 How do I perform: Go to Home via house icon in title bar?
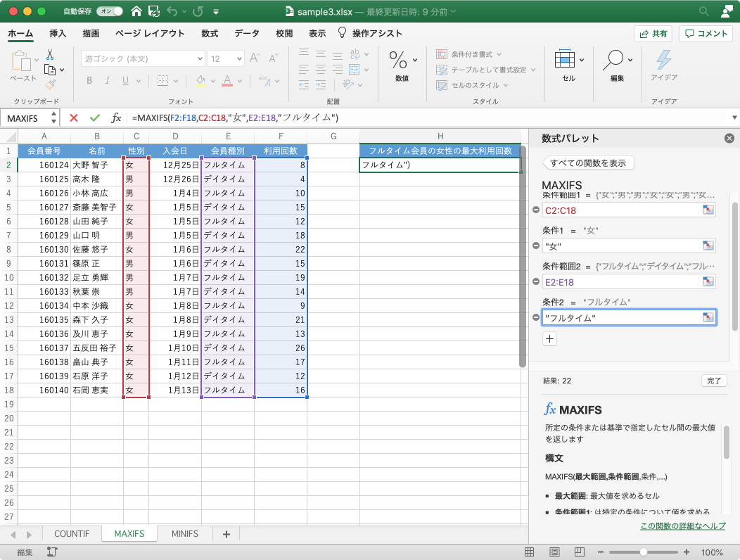pyautogui.click(x=136, y=11)
